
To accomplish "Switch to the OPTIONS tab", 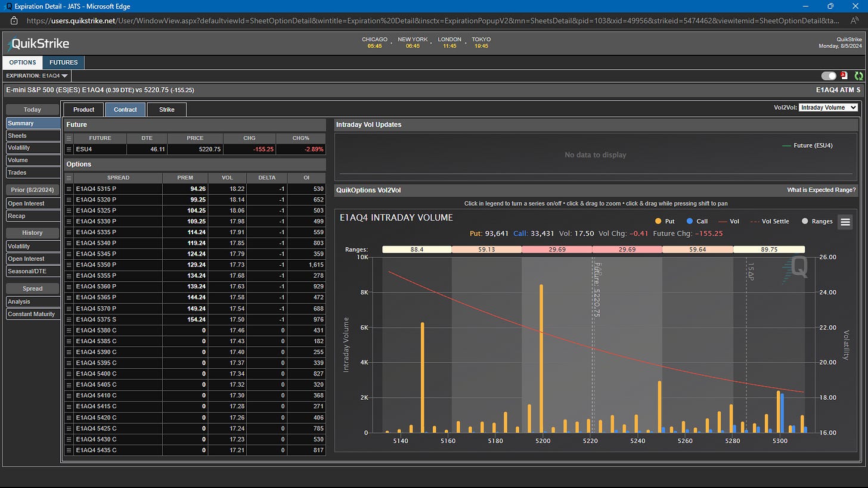I will 23,62.
